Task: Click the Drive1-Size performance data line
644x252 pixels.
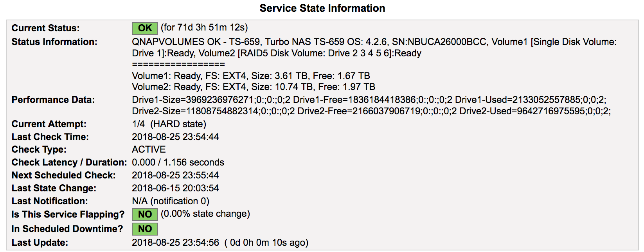Action: point(369,100)
